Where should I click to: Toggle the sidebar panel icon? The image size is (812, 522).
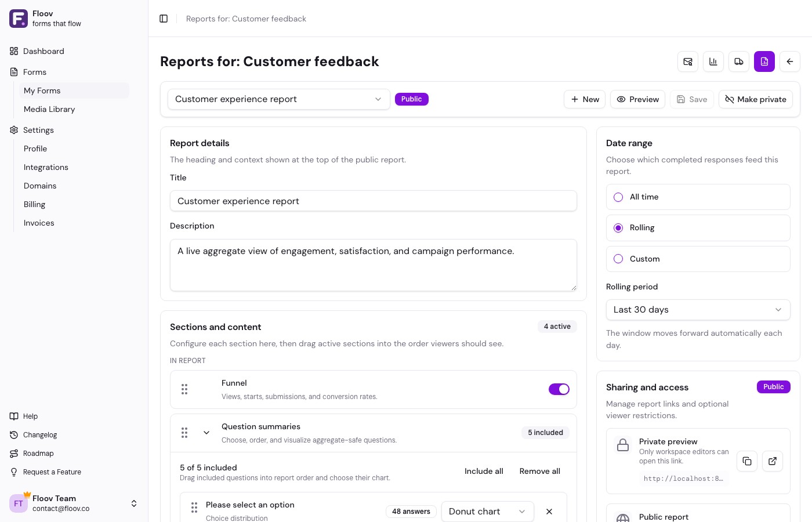tap(164, 19)
